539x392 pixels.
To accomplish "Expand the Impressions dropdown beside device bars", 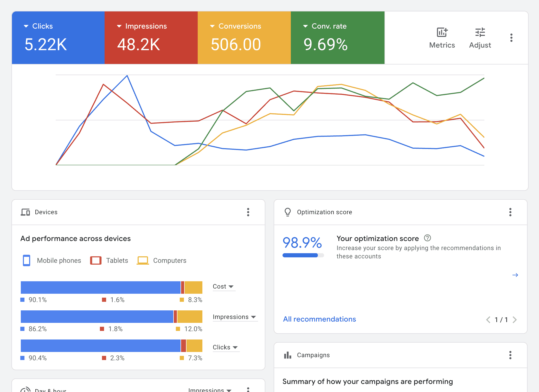I will [234, 317].
